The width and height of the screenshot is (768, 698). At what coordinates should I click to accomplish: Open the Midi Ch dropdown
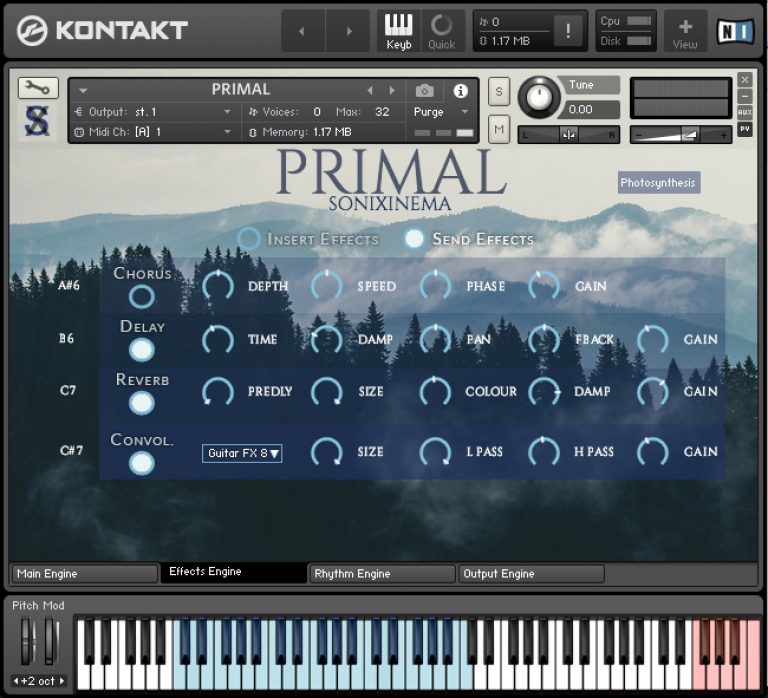153,132
